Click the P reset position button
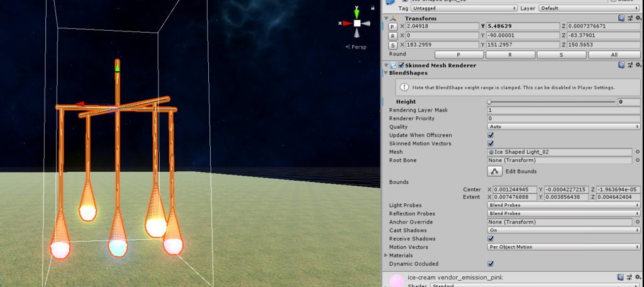Image resolution: width=644 pixels, height=287 pixels. [x=393, y=26]
